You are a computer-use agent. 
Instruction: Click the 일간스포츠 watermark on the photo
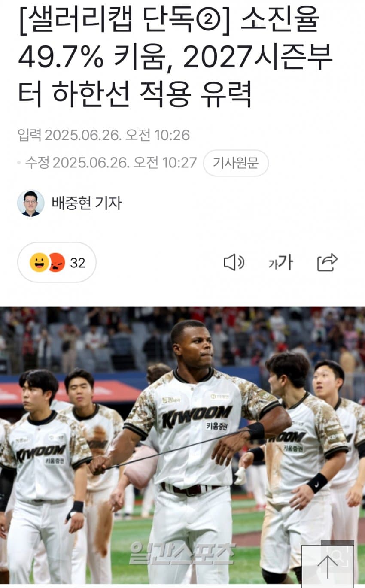(182, 553)
